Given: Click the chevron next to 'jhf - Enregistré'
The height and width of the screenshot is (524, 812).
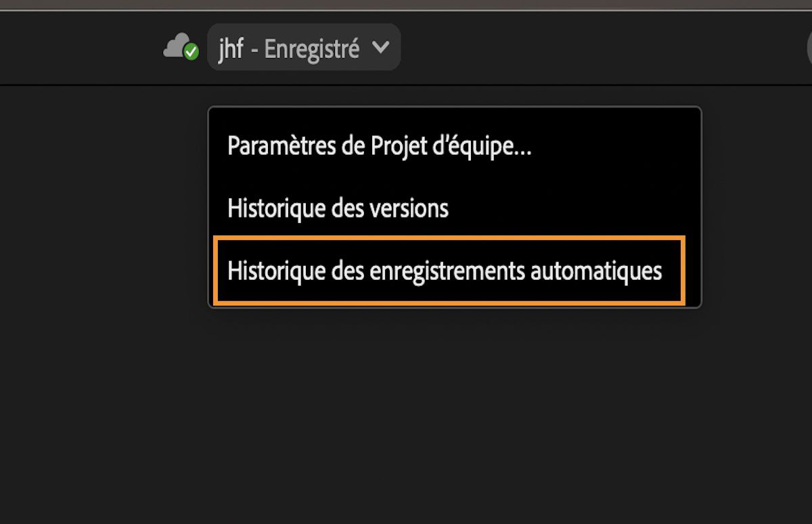Looking at the screenshot, I should tap(381, 47).
